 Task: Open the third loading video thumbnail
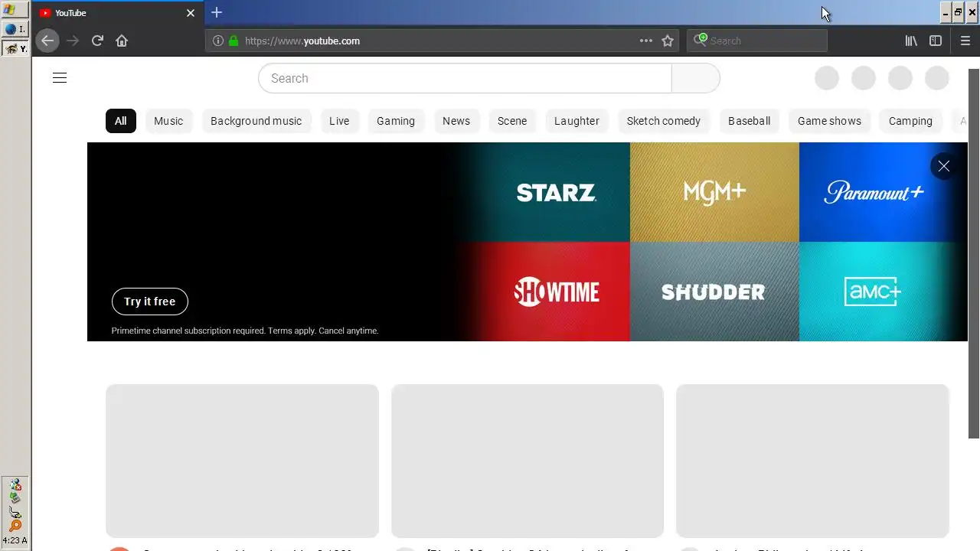[812, 461]
